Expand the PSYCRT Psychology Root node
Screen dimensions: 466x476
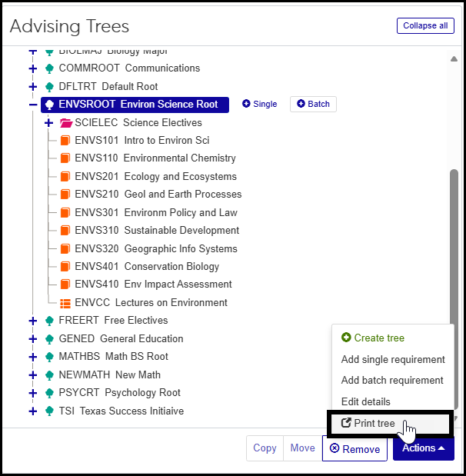coord(33,393)
